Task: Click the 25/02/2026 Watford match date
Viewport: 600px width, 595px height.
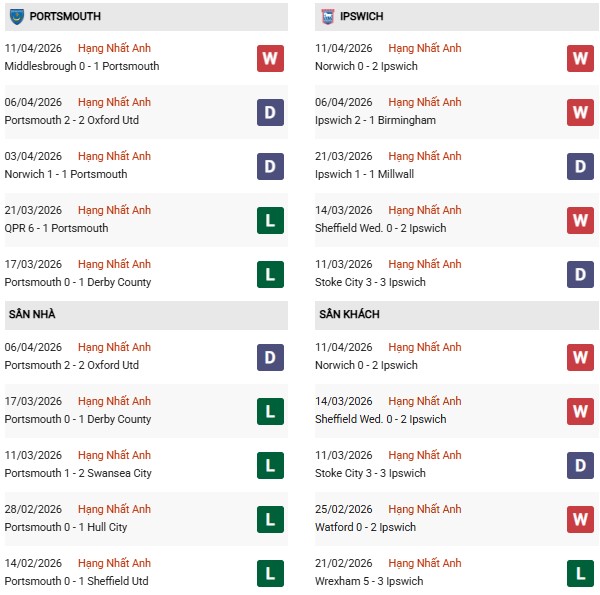Action: [343, 509]
